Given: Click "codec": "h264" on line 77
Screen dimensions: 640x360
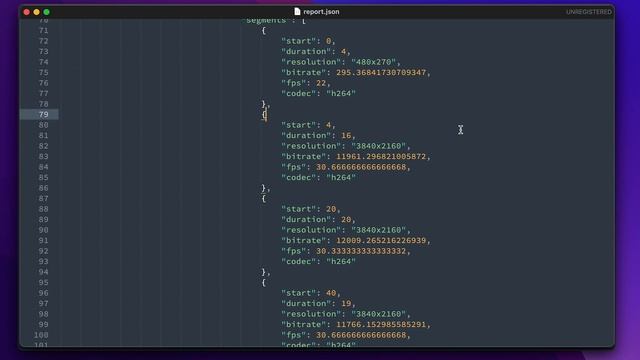Looking at the screenshot, I should [x=318, y=93].
